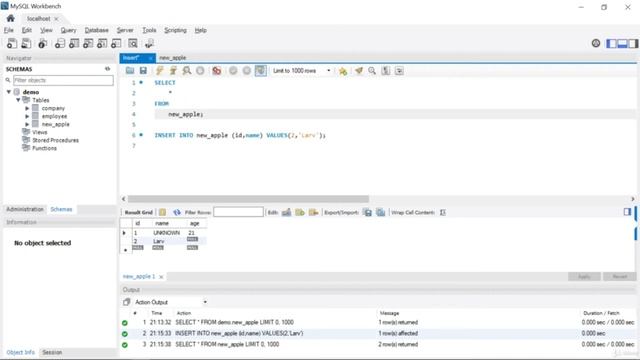Toggle right sidebar panel visibility
640x360 pixels.
pos(633,43)
